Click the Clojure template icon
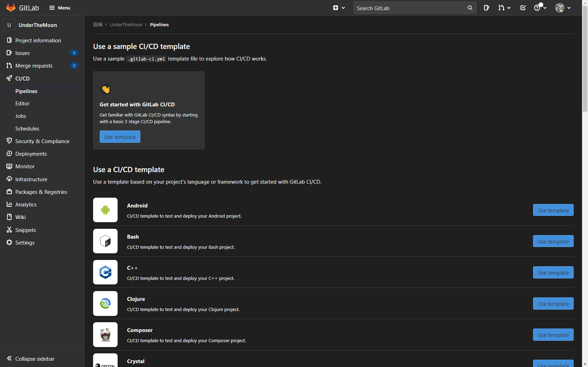The height and width of the screenshot is (367, 588). click(105, 303)
